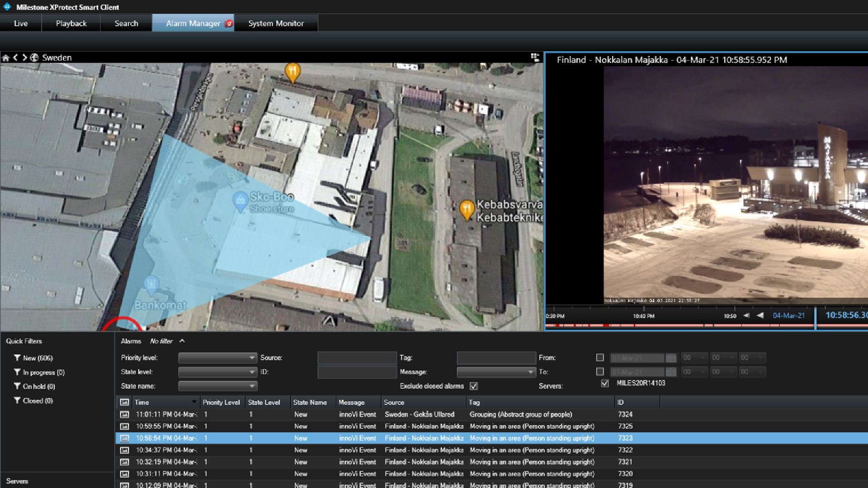Switch to the Playback tab
Image resolution: width=868 pixels, height=488 pixels.
[71, 23]
